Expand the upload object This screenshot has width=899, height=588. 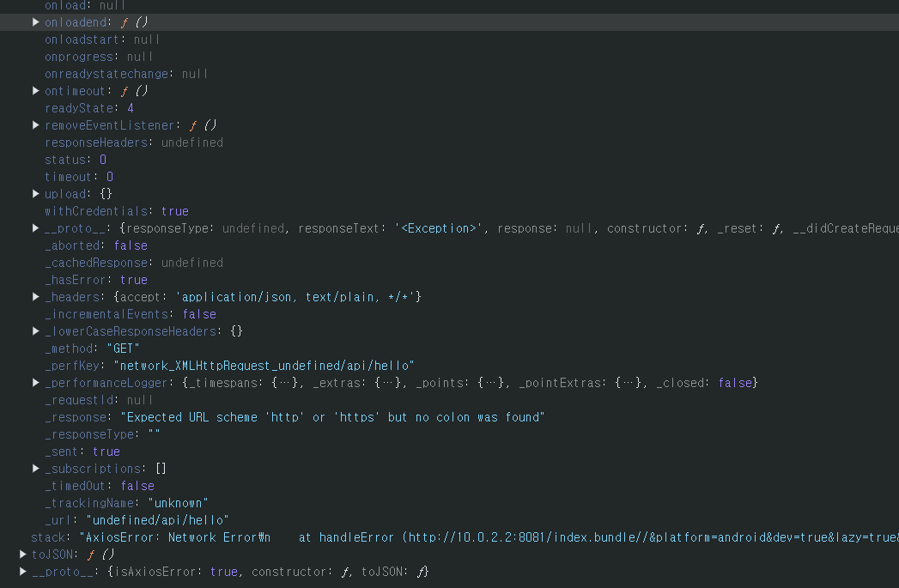[x=35, y=194]
